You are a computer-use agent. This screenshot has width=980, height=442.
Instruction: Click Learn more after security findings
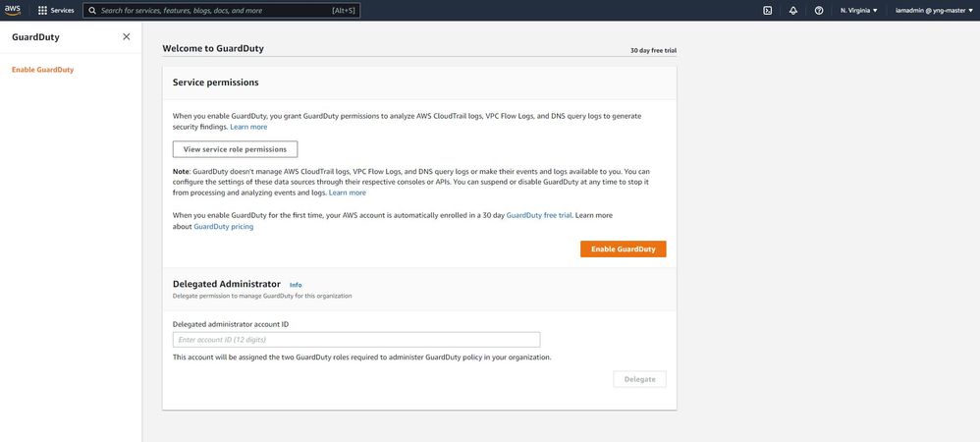click(248, 127)
